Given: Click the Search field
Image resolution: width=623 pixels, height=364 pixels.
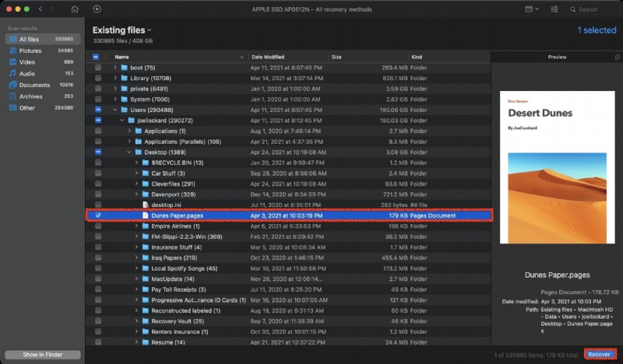Looking at the screenshot, I should [594, 9].
